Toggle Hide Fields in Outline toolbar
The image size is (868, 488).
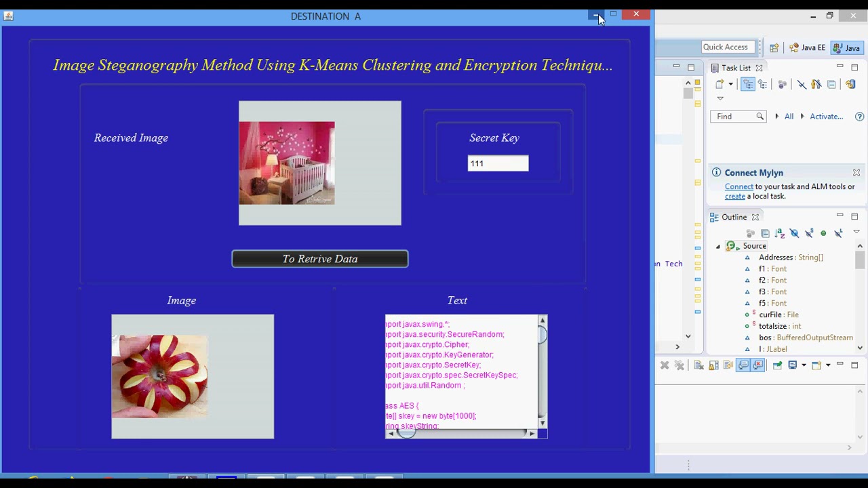click(794, 233)
